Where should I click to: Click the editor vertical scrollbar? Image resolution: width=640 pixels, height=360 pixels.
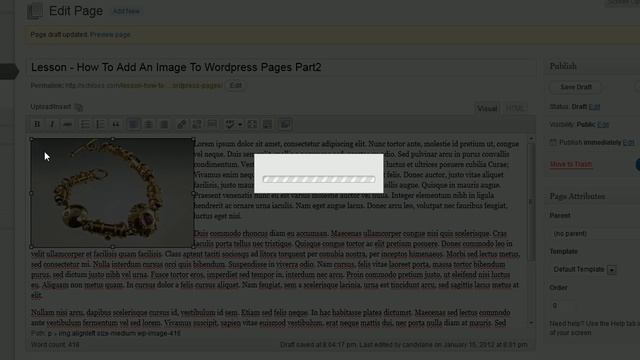pyautogui.click(x=531, y=230)
